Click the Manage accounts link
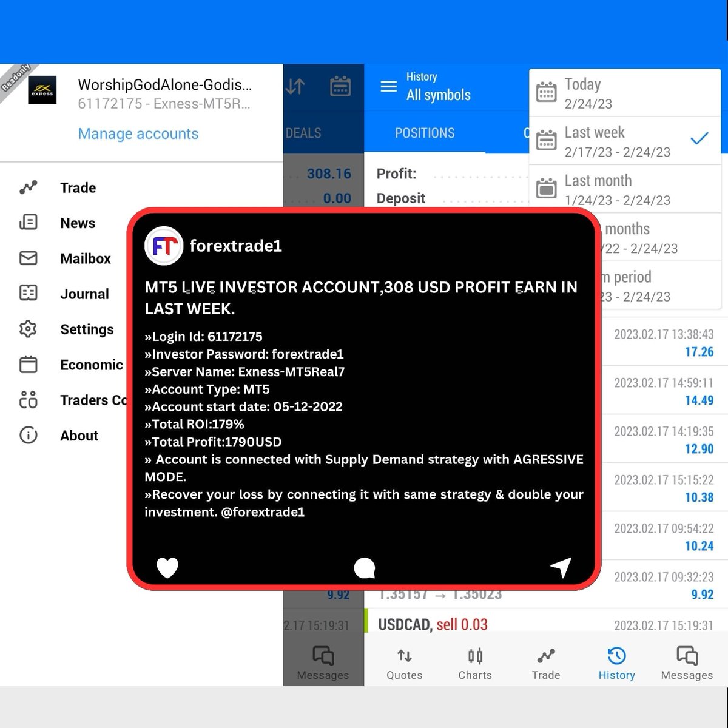 138,133
